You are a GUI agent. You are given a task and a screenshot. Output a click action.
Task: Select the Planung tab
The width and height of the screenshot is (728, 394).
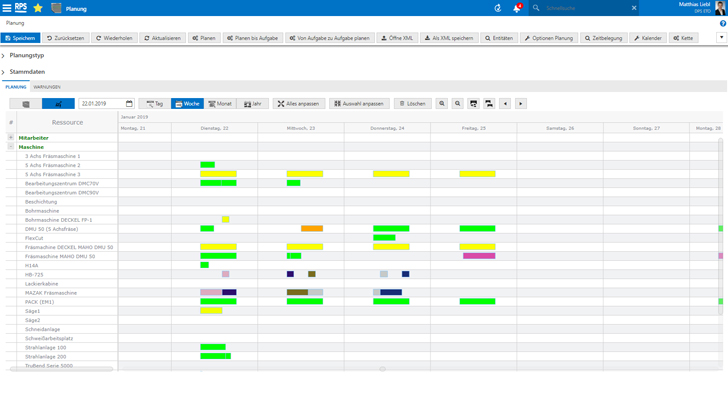tap(16, 87)
